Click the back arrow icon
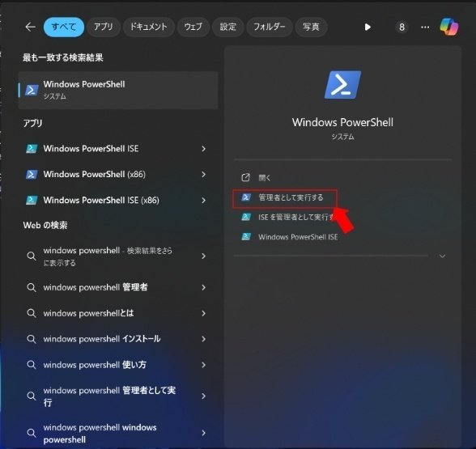This screenshot has width=476, height=449. coord(31,27)
